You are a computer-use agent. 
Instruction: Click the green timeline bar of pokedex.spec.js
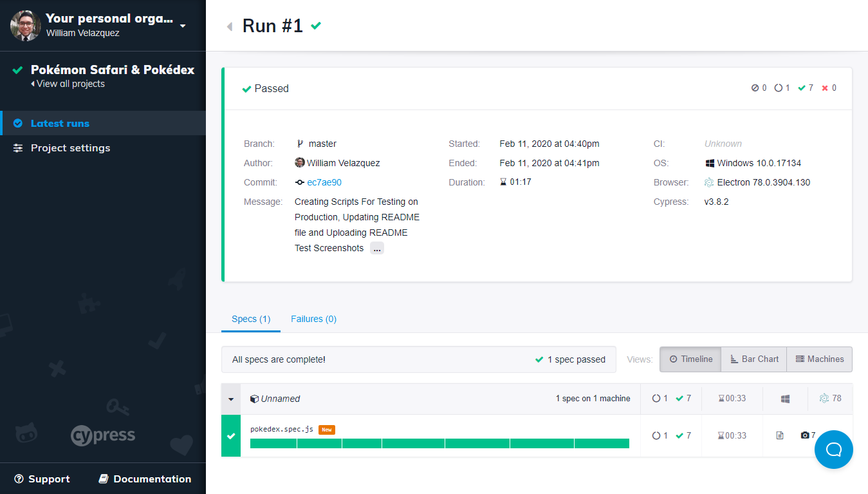pos(439,443)
